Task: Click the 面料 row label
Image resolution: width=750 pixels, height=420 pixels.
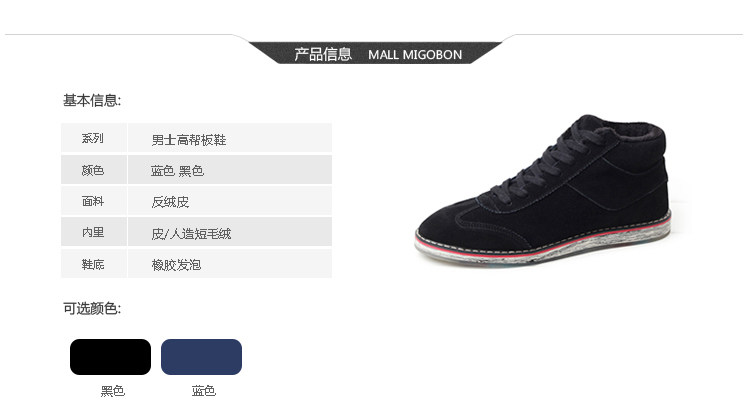Action: (x=94, y=200)
